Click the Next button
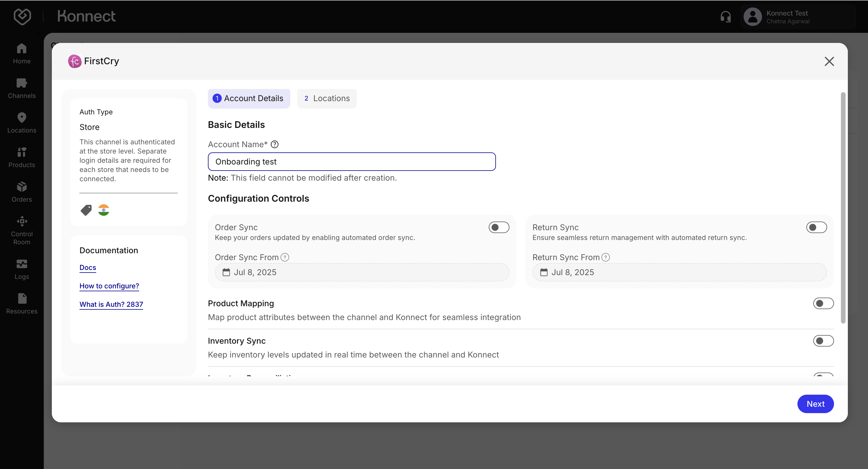 (x=815, y=404)
